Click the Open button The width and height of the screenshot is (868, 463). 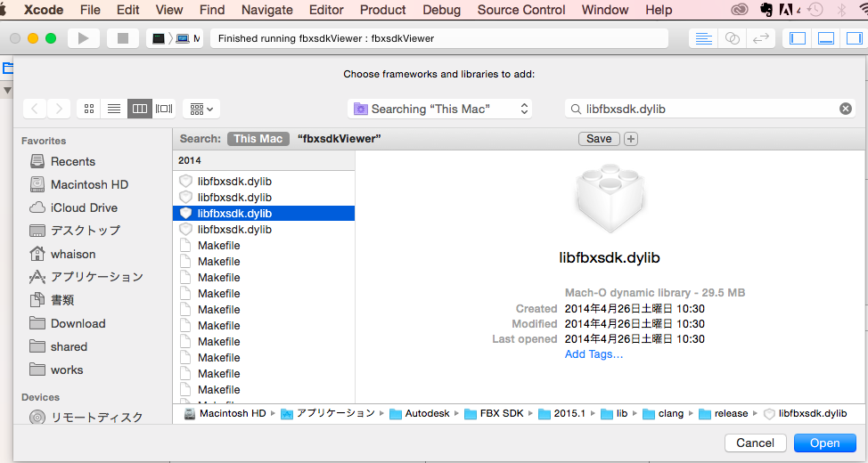click(824, 443)
